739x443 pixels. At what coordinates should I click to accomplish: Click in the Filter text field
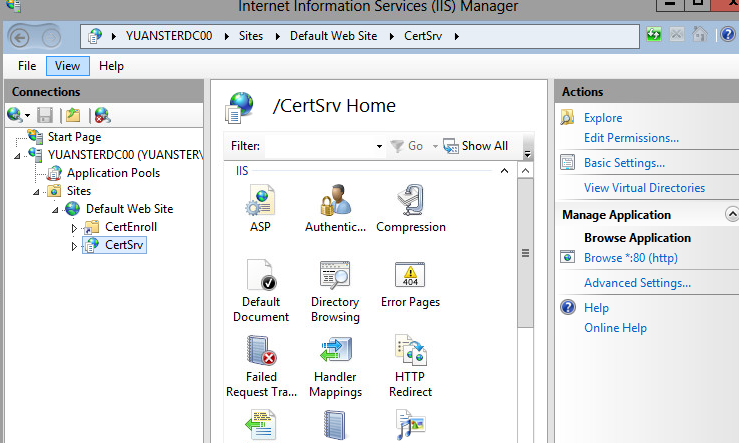320,146
